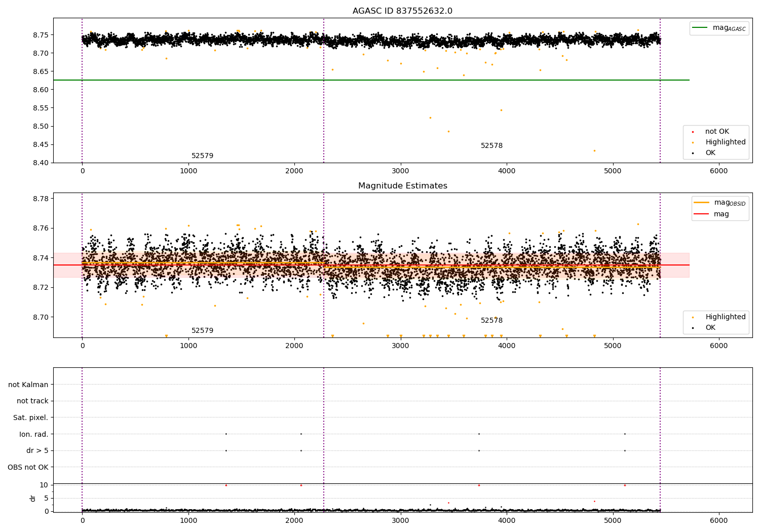
Task: Click y-tick 8.74 on the middle plot
Action: click(x=41, y=258)
